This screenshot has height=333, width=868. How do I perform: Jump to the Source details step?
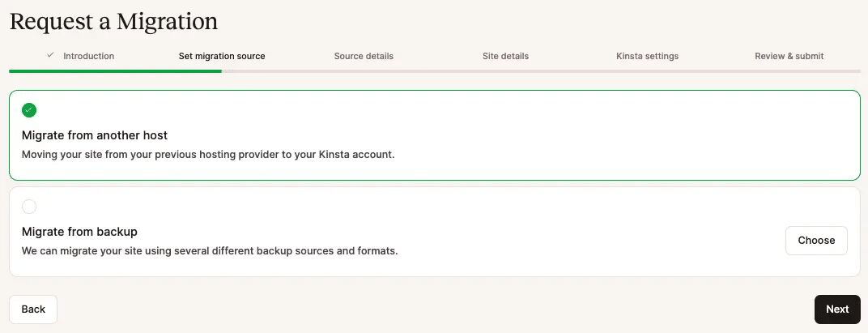(364, 56)
